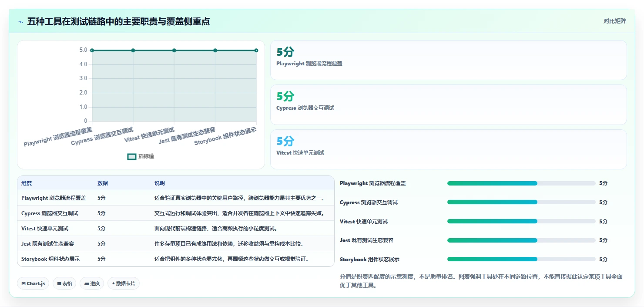This screenshot has width=644, height=307.
Task: Click the Jest 既有测试生态兼容 progress bar
Action: pyautogui.click(x=521, y=240)
